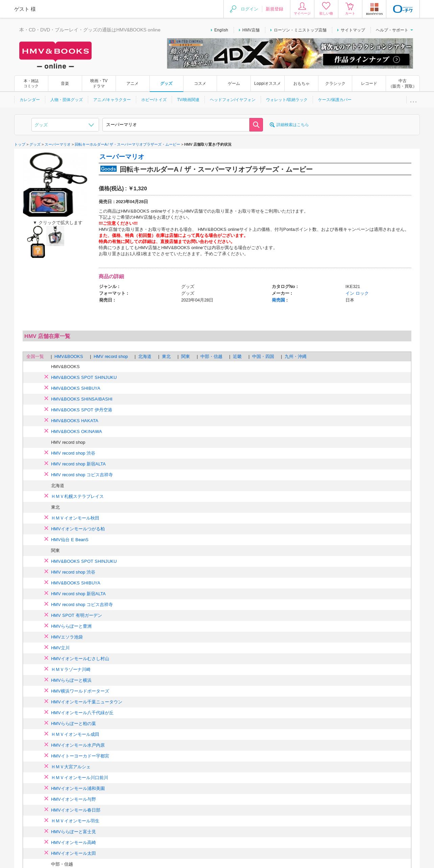Image resolution: width=434 pixels, height=868 pixels.
Task: Open the ケース/保護カバー subcategory
Action: (x=335, y=100)
